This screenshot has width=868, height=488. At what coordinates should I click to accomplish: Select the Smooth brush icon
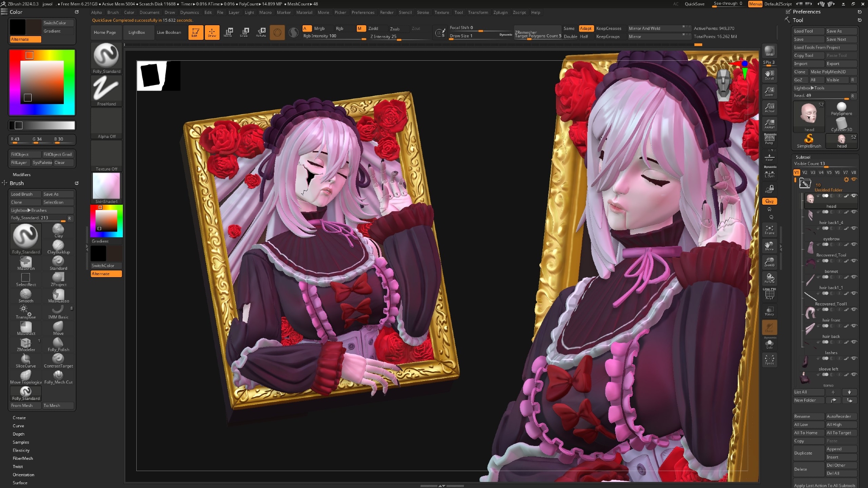coord(26,296)
